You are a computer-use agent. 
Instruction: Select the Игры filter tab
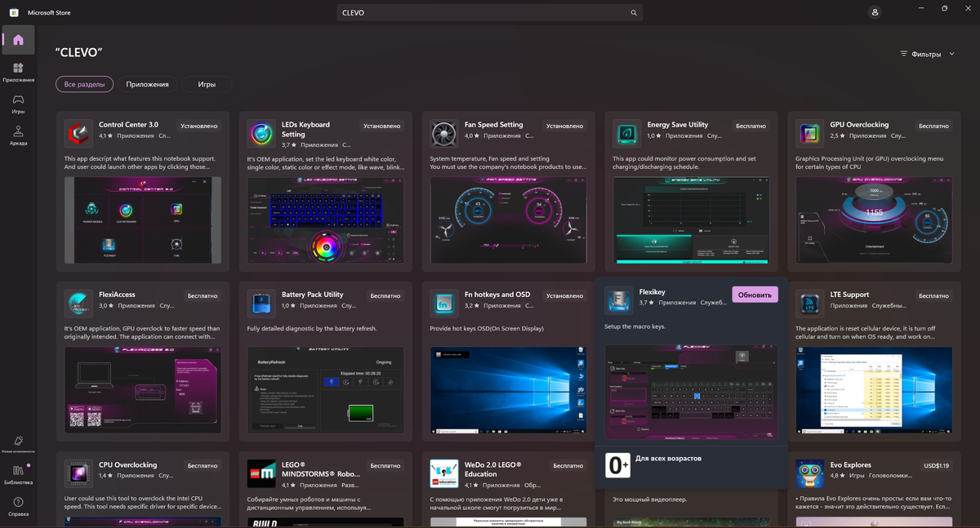point(207,84)
